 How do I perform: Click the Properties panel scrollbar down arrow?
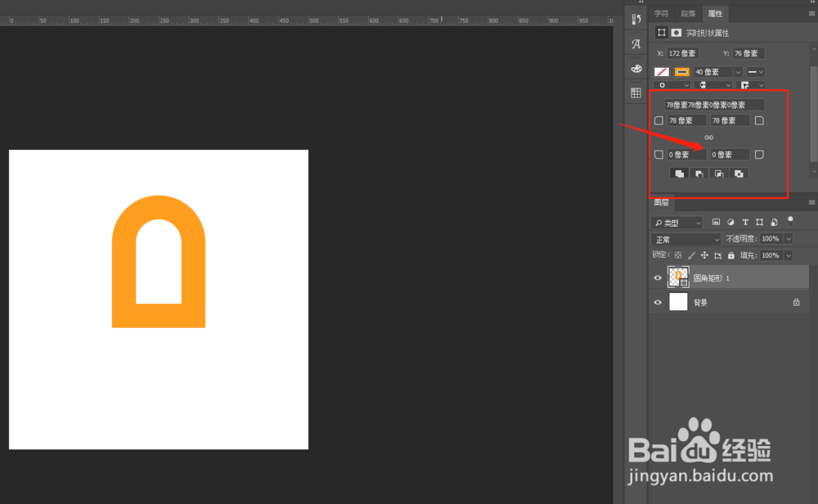(x=814, y=172)
